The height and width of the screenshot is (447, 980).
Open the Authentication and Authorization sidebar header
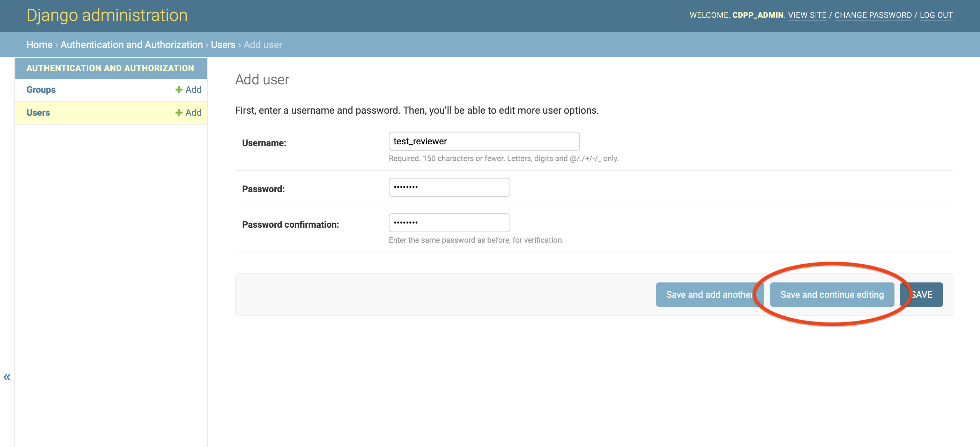tap(110, 68)
